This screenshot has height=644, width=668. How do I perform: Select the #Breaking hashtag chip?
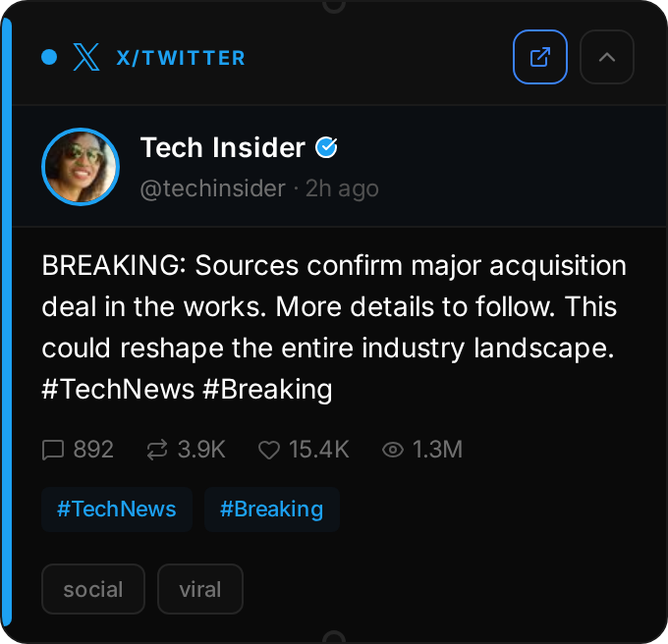(x=272, y=510)
